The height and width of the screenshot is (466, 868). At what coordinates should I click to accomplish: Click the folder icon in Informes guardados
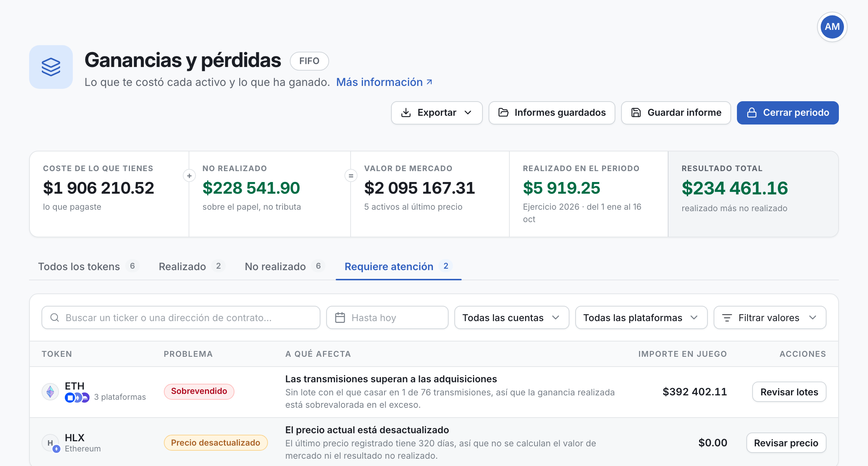503,112
